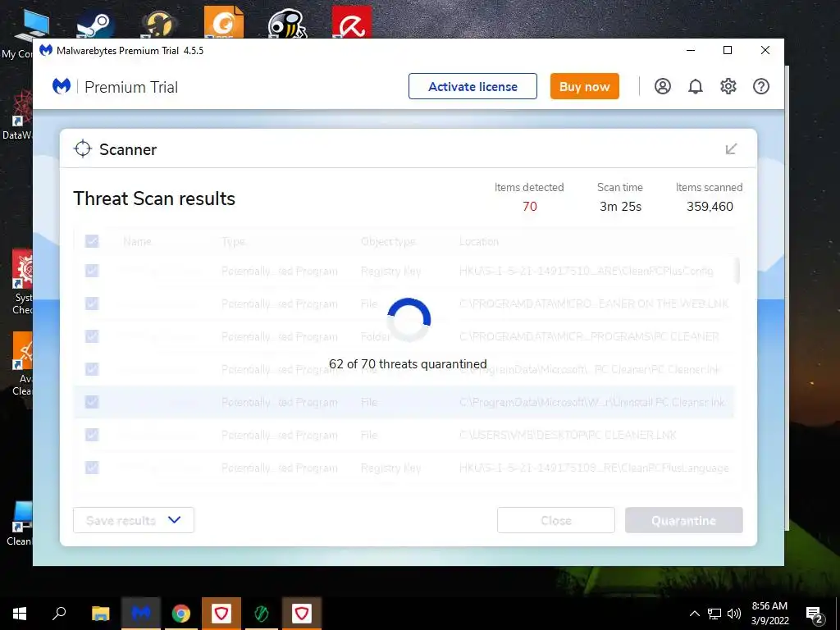Click Malwarebytes taskbar icon
Image resolution: width=840 pixels, height=630 pixels.
[x=141, y=614]
